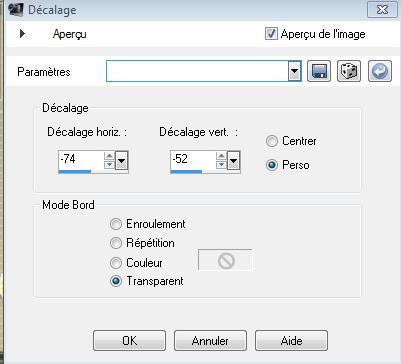Click the reset to default arrow icon
401x364 pixels.
pyautogui.click(x=380, y=71)
